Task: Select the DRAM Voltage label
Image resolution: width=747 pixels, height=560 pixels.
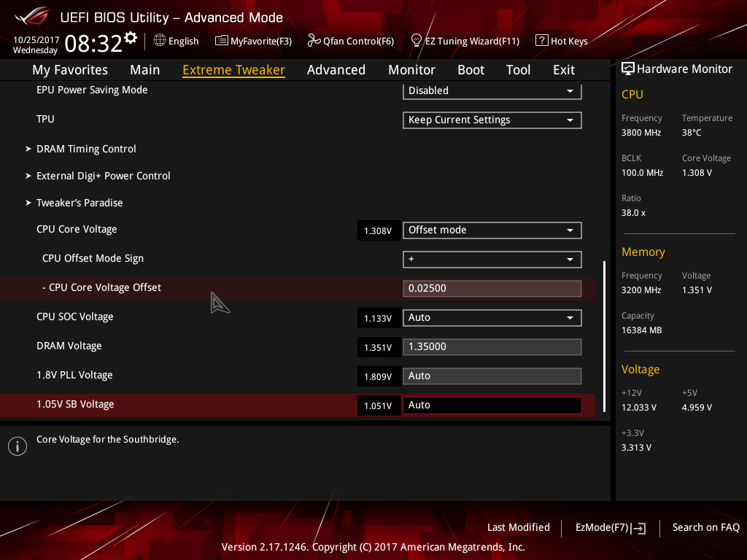Action: pos(69,346)
